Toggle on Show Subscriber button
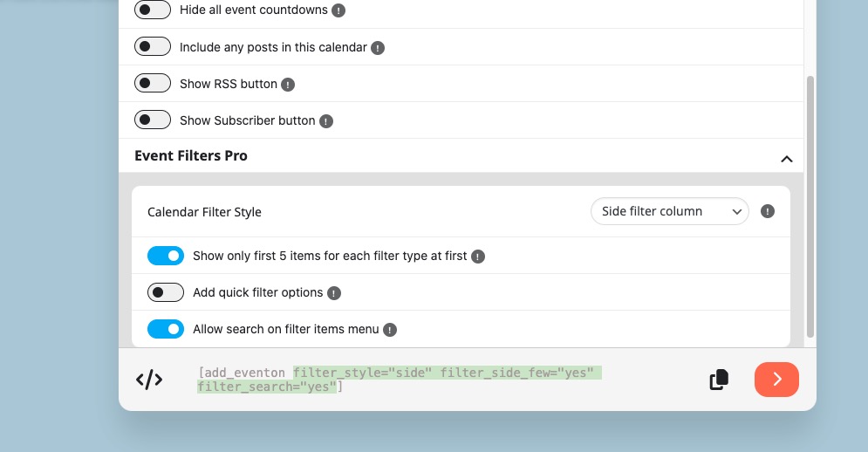868x452 pixels. click(x=153, y=120)
